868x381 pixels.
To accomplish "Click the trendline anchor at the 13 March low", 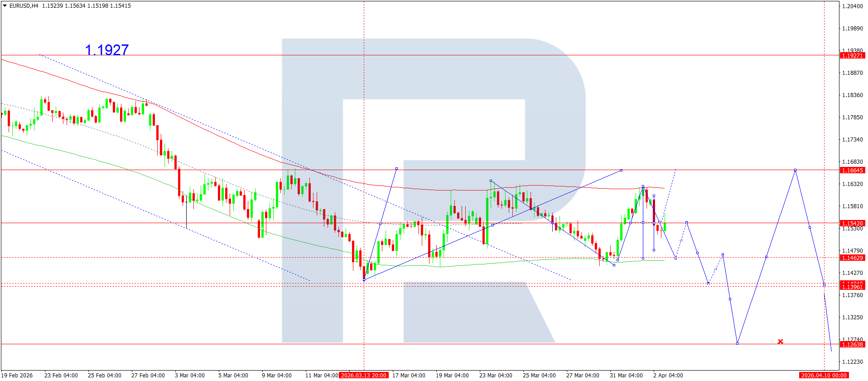I will click(x=364, y=279).
